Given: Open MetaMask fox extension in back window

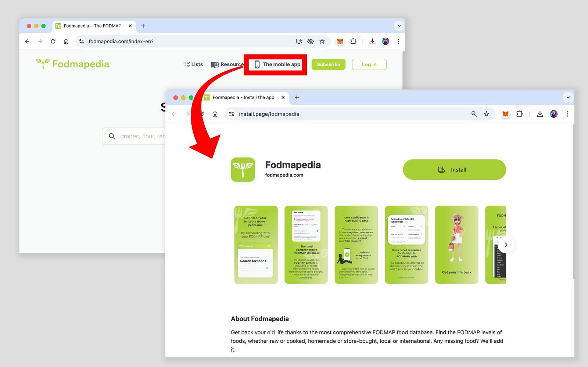Looking at the screenshot, I should tap(340, 42).
